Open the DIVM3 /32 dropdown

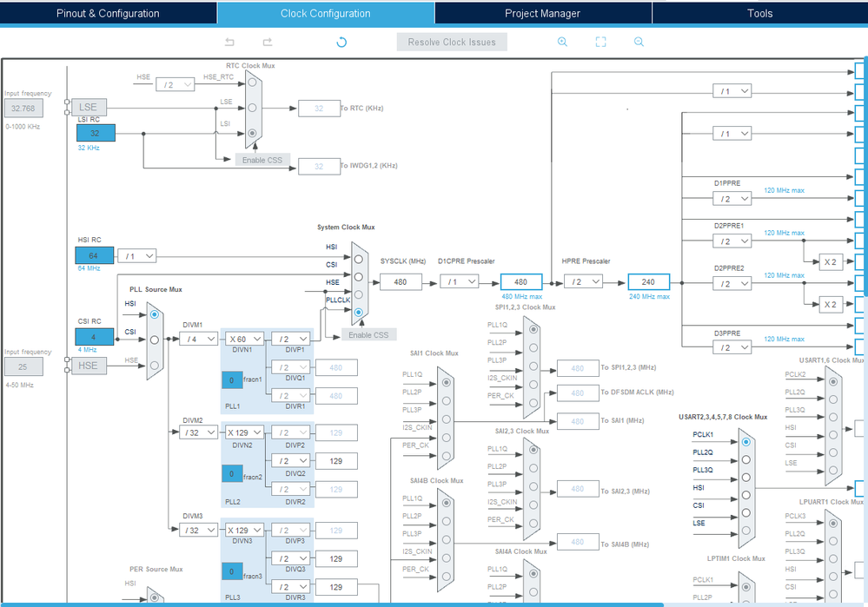[198, 530]
